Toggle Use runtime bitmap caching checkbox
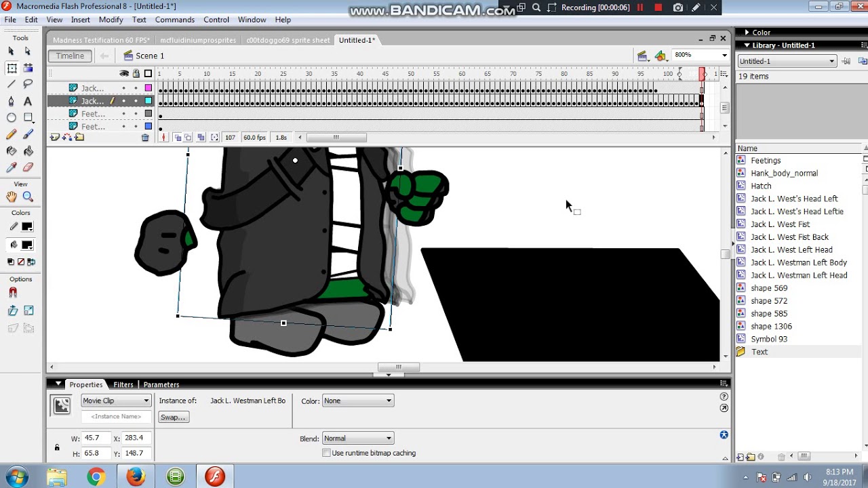Image resolution: width=868 pixels, height=488 pixels. (x=327, y=453)
